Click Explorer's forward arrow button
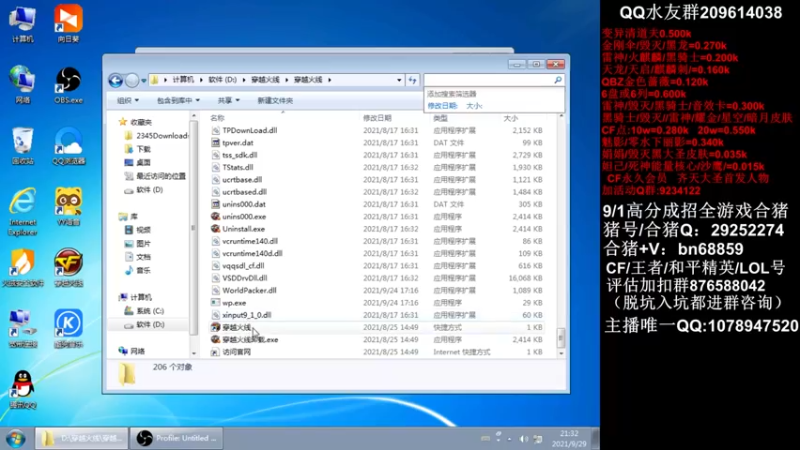The height and width of the screenshot is (450, 800). (132, 80)
